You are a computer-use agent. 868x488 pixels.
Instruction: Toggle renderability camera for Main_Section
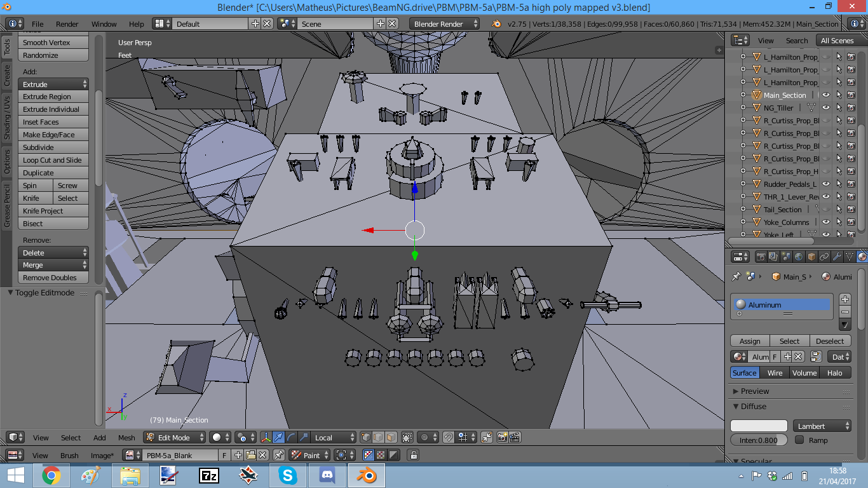tap(851, 95)
